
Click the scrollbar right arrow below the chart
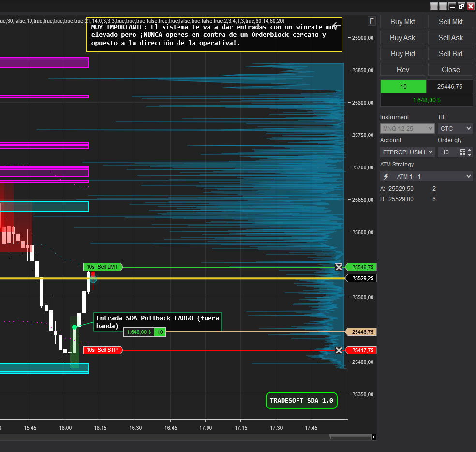(374, 437)
